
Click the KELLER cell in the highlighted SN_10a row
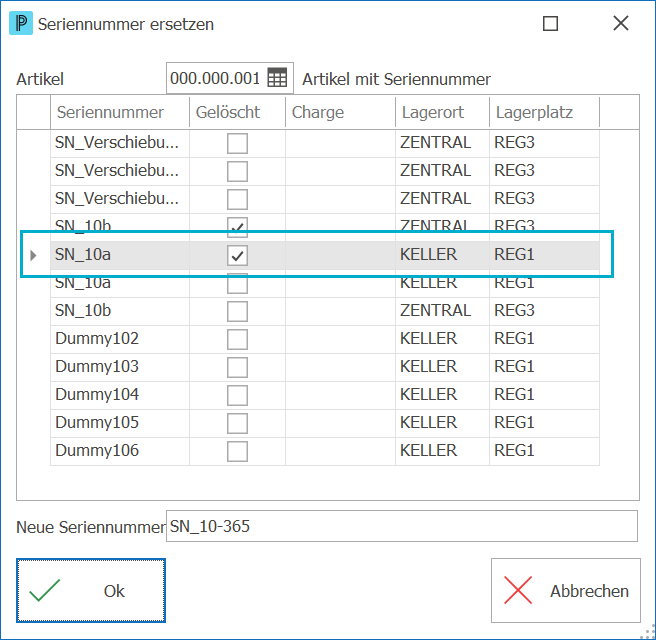pyautogui.click(x=442, y=255)
